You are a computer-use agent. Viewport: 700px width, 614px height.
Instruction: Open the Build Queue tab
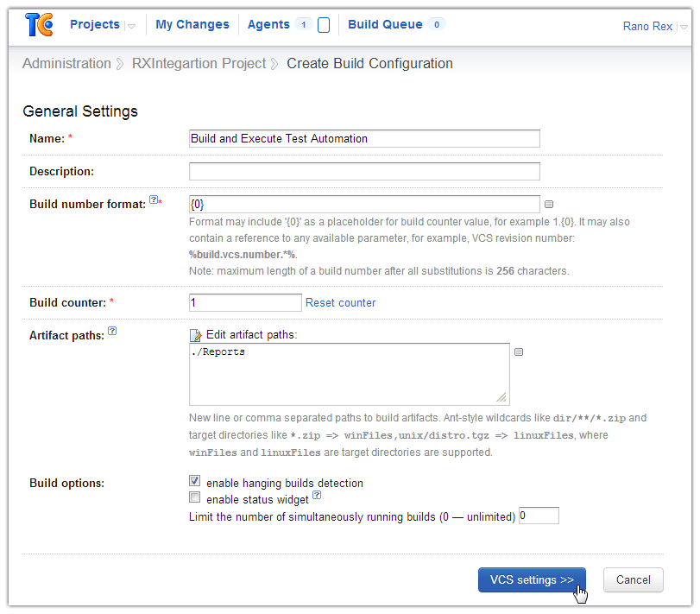(385, 24)
